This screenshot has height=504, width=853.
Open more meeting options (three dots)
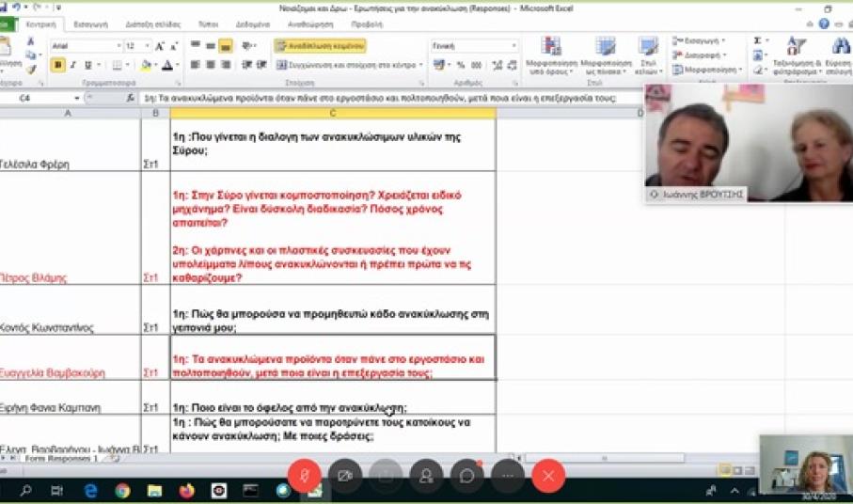(508, 476)
